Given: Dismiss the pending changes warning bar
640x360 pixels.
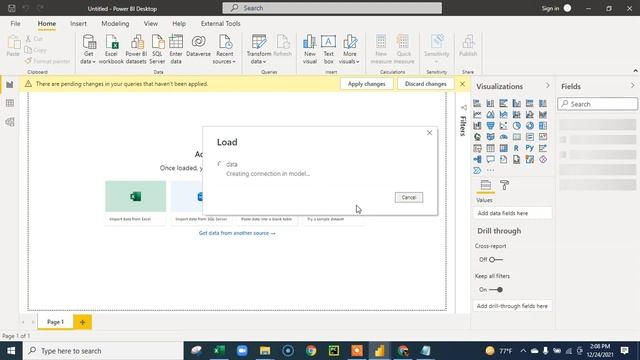Looking at the screenshot, I should pyautogui.click(x=462, y=84).
